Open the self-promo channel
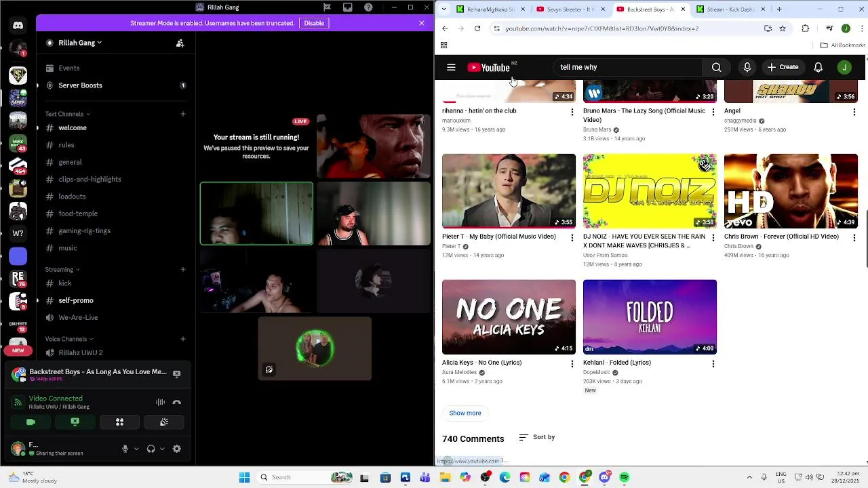This screenshot has width=868, height=488. point(76,300)
